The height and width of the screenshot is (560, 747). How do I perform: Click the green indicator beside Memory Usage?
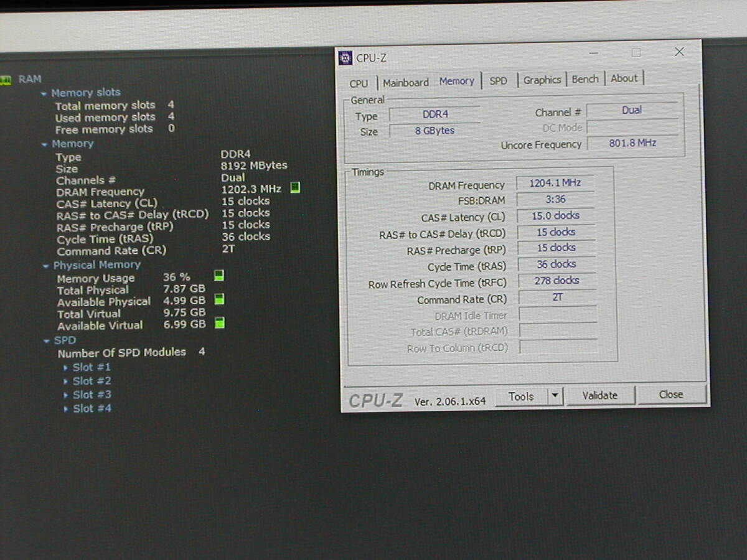(219, 275)
